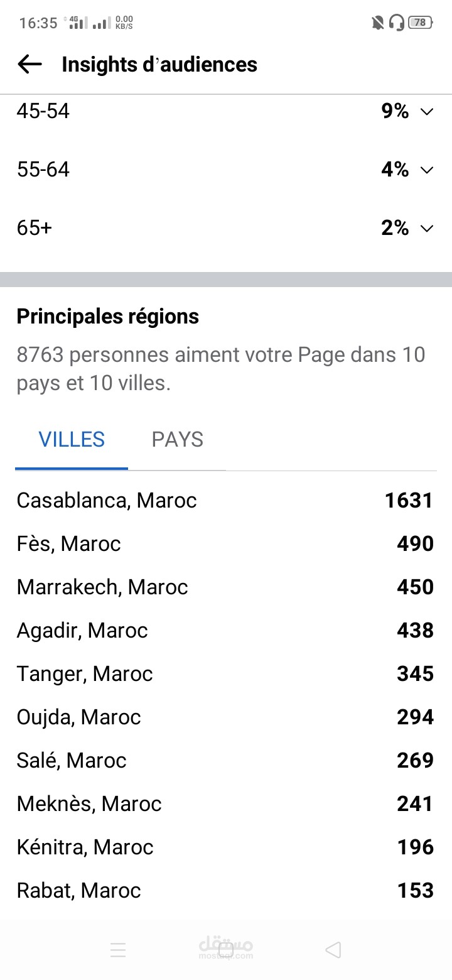Tap the Android back triangle button
This screenshot has width=452, height=980.
click(333, 949)
